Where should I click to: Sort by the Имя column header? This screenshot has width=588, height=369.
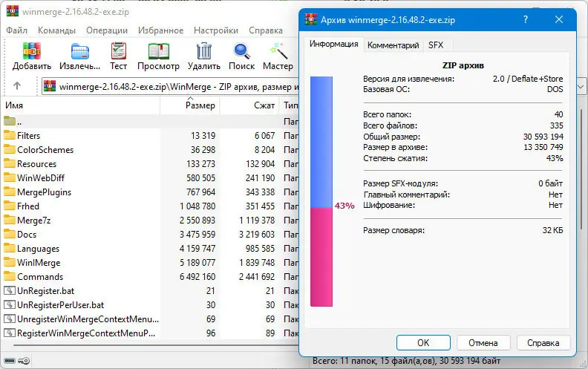click(x=80, y=105)
